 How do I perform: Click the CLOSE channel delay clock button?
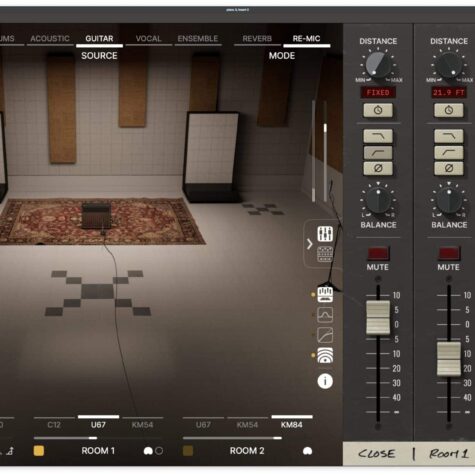point(378,110)
